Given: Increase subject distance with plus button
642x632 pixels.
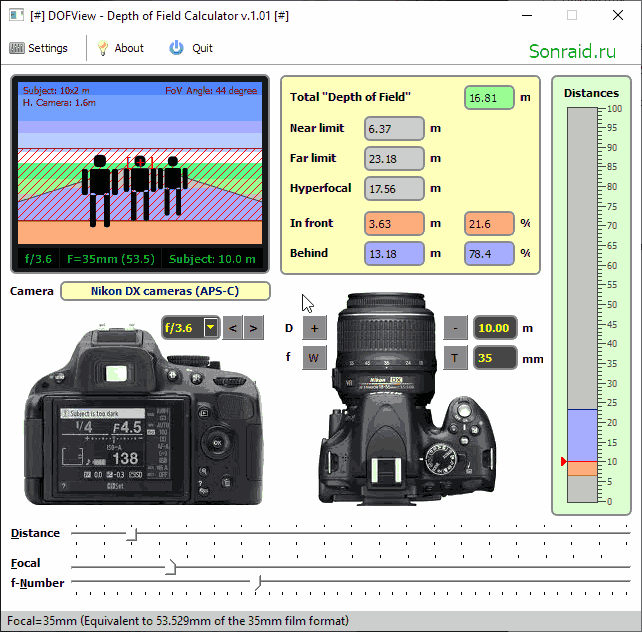Looking at the screenshot, I should click(314, 328).
